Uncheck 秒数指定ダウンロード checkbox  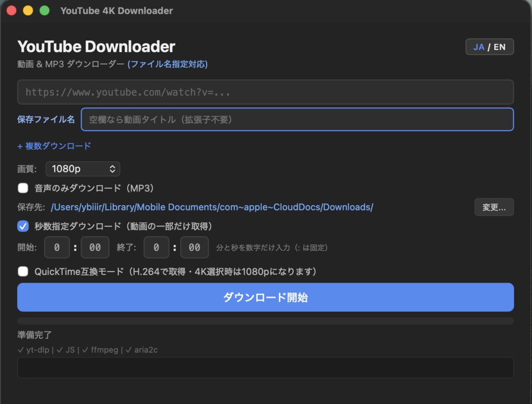pos(23,226)
